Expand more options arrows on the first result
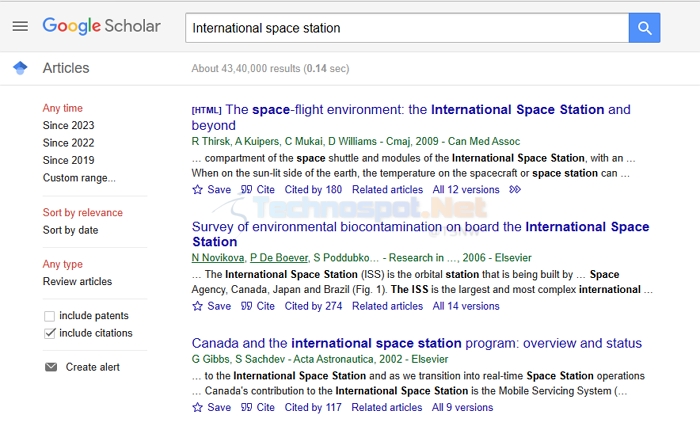Image resolution: width=700 pixels, height=430 pixels. click(x=515, y=190)
